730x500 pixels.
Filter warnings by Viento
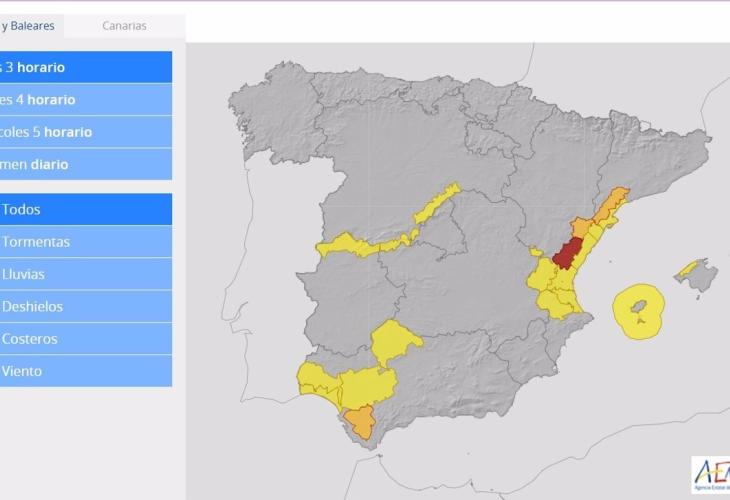[85, 371]
